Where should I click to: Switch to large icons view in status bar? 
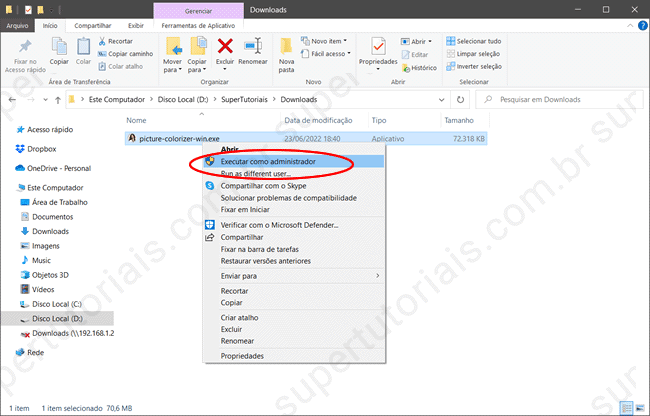tap(640, 408)
